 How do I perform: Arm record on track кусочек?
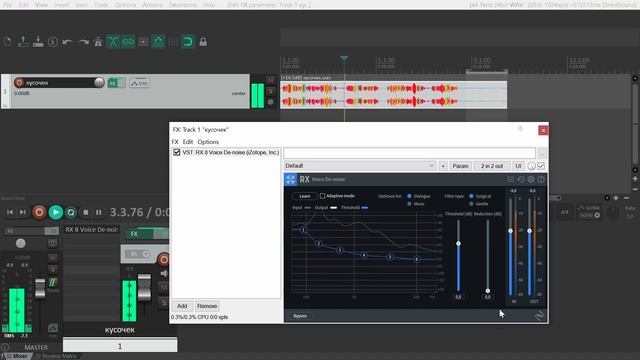pos(19,82)
